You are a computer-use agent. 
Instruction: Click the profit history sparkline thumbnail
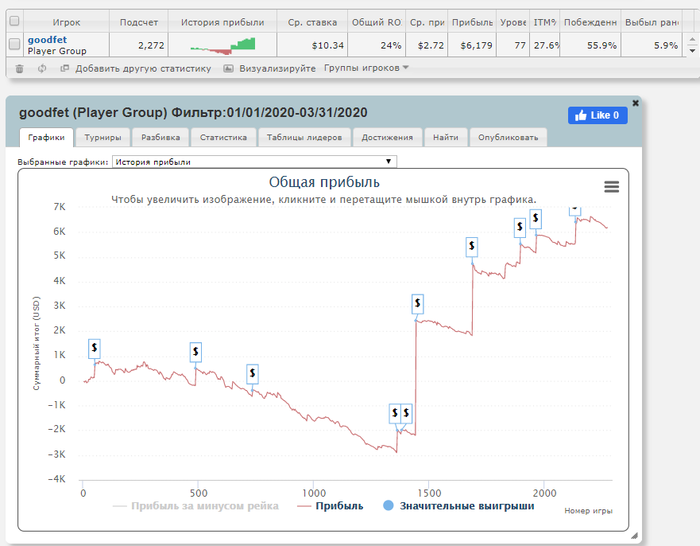[x=223, y=45]
